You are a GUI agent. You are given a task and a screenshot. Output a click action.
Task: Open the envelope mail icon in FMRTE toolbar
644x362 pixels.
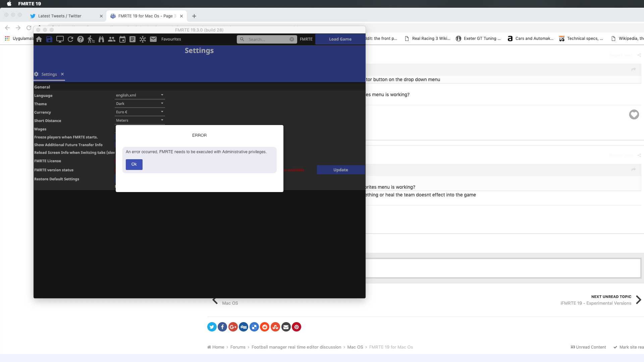153,39
